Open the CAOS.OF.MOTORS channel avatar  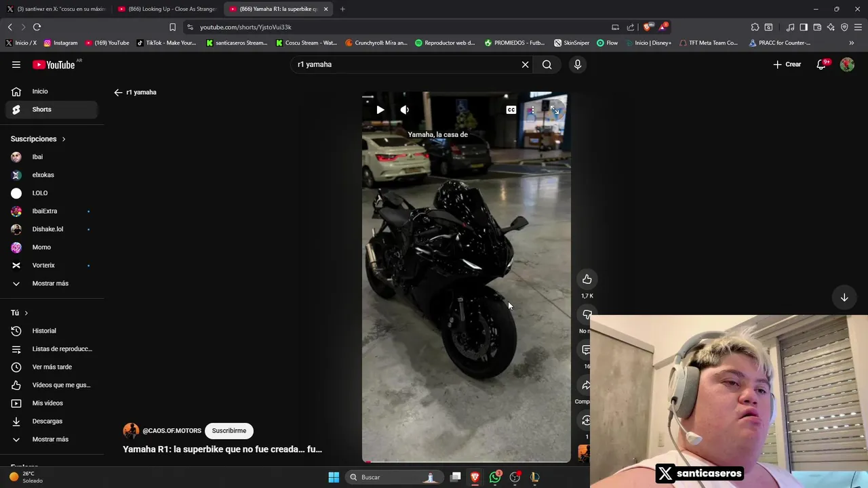(x=131, y=430)
